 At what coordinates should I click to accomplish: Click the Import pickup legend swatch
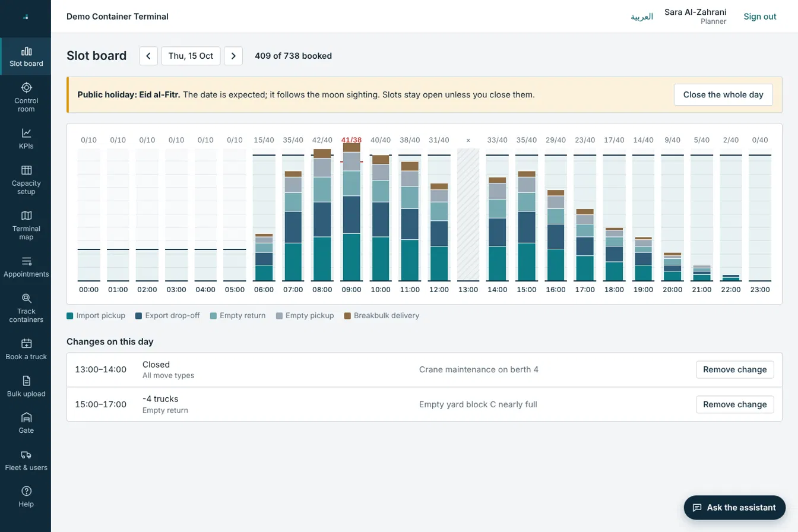pos(70,316)
